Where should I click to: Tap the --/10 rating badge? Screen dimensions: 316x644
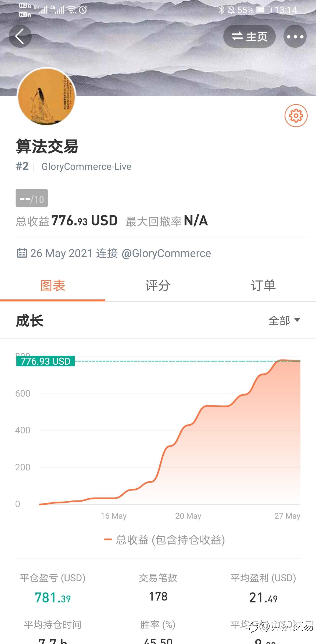[x=32, y=198]
